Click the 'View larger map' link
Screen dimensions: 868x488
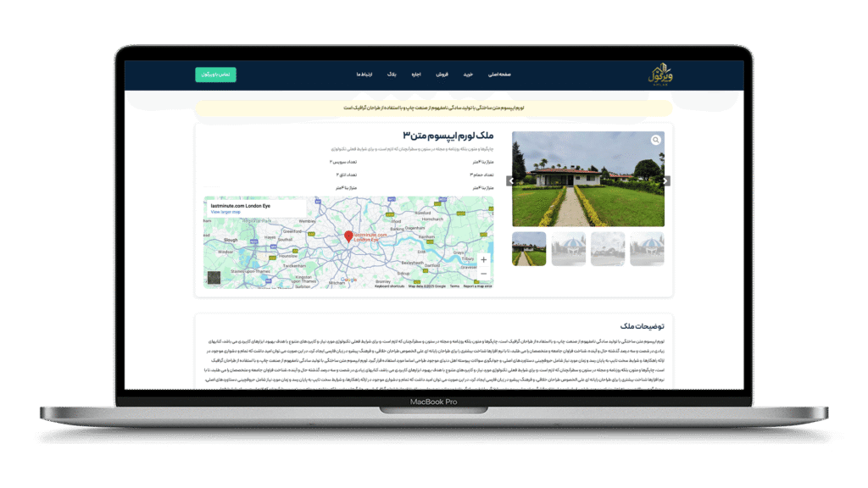click(x=225, y=212)
